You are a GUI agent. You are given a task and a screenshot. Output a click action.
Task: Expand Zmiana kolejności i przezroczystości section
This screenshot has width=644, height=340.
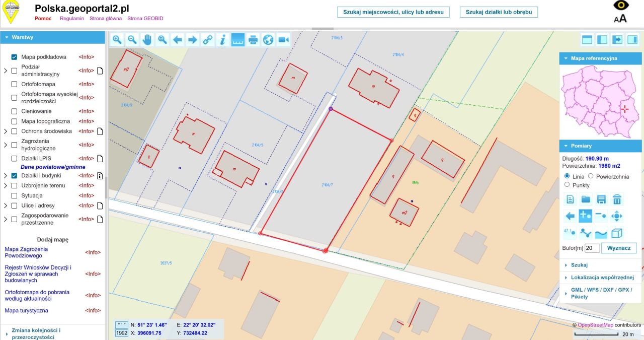[52, 333]
